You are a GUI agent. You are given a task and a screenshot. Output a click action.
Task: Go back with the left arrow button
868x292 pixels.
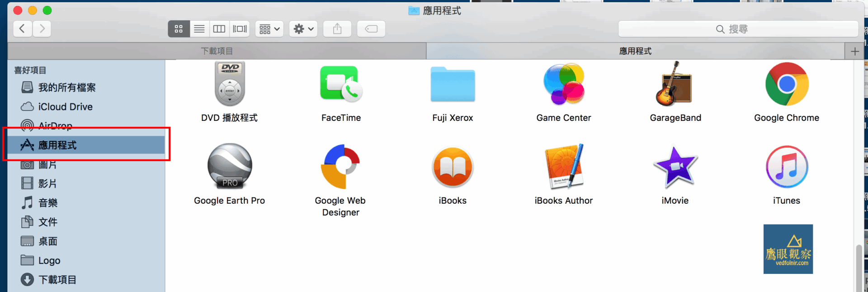coord(22,29)
